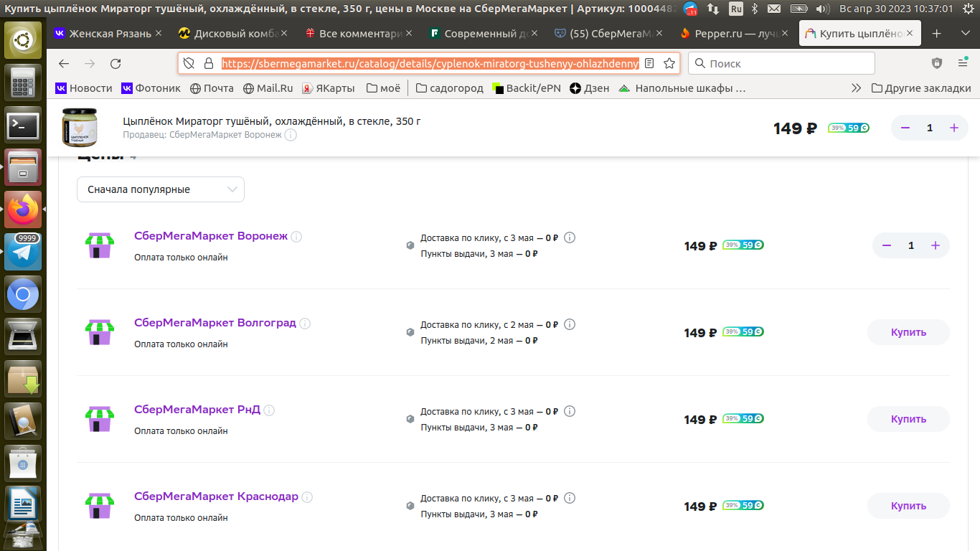Open the padlock site information
The image size is (980, 551).
[x=209, y=63]
